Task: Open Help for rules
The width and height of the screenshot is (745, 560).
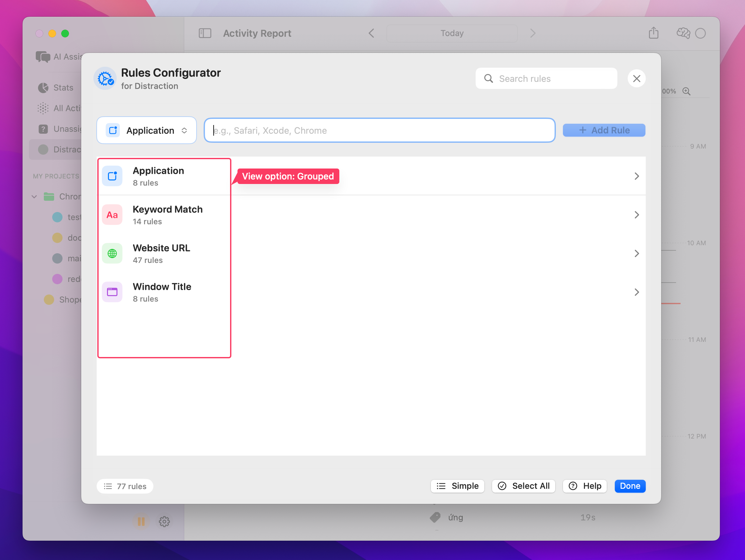Action: [x=585, y=486]
